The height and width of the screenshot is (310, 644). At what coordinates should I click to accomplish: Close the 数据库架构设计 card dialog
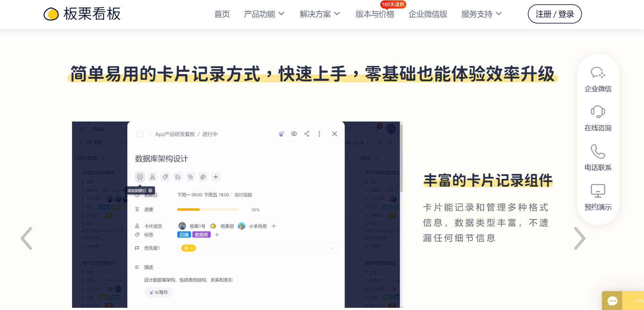click(x=334, y=134)
